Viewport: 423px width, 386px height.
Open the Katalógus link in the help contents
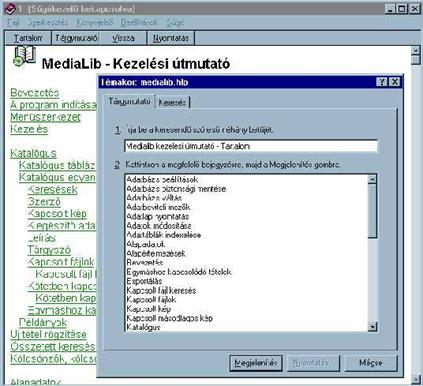[x=33, y=153]
